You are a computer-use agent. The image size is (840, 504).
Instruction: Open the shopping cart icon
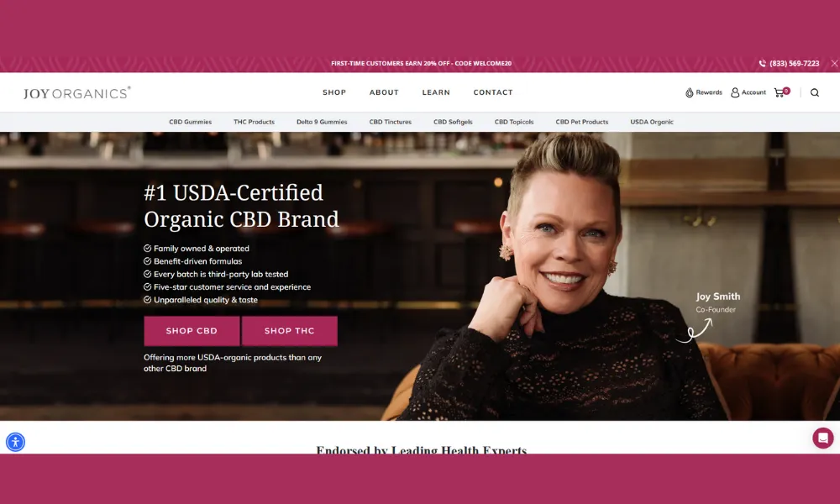pos(780,92)
